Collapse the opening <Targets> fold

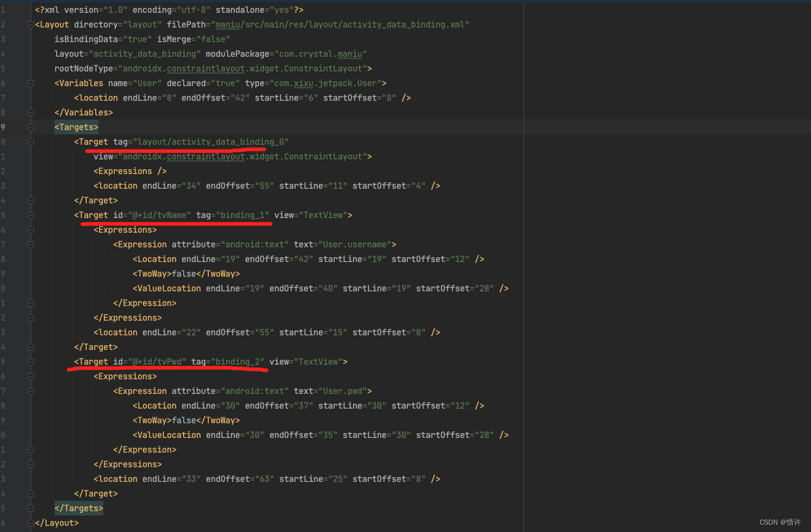[x=31, y=128]
